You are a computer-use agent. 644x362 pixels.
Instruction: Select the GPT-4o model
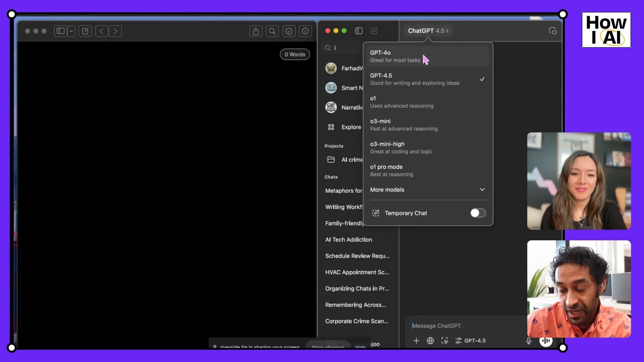coord(428,56)
